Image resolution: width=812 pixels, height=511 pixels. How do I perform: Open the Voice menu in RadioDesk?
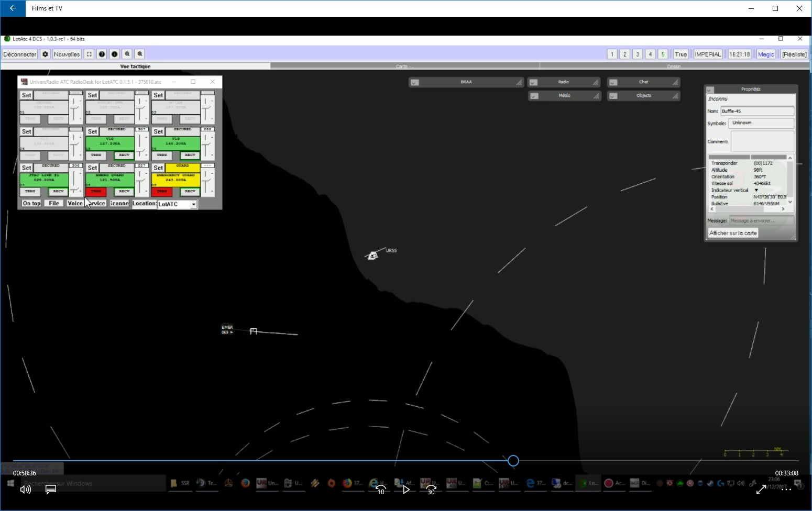tap(75, 203)
